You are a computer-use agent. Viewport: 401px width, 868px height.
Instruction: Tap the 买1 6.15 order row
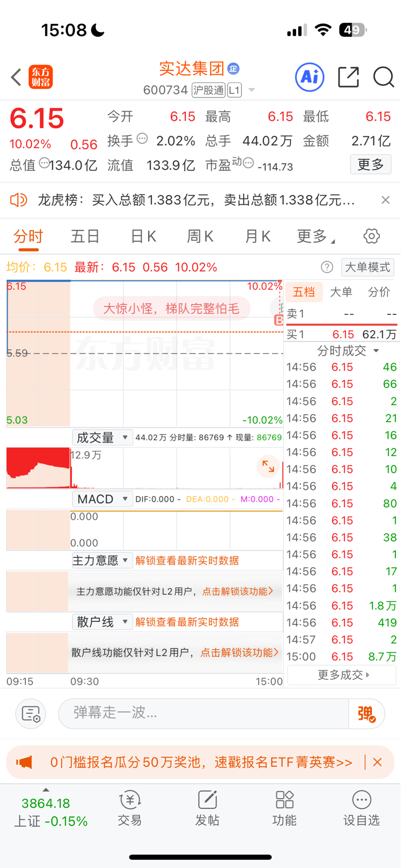(342, 334)
